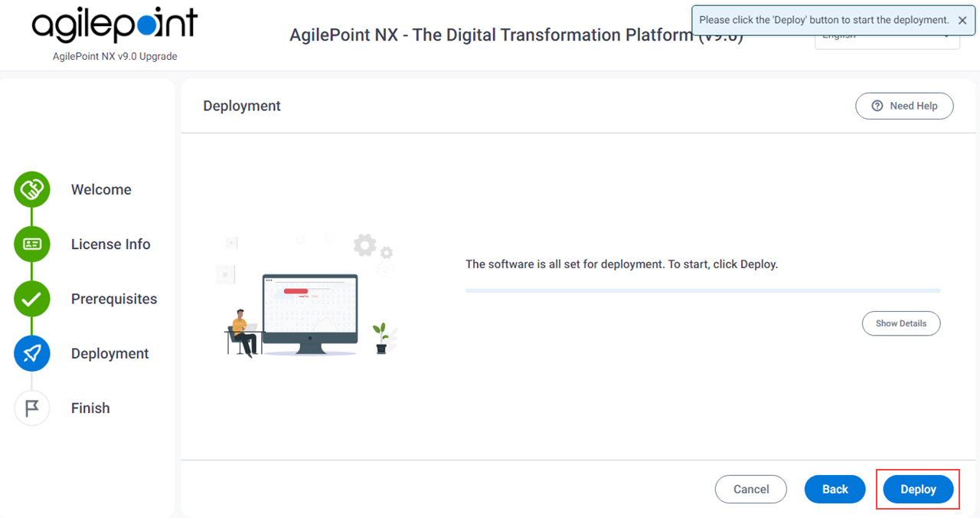Screen dimensions: 980x518
Task: Click the AgilePoint logo
Action: point(115,27)
